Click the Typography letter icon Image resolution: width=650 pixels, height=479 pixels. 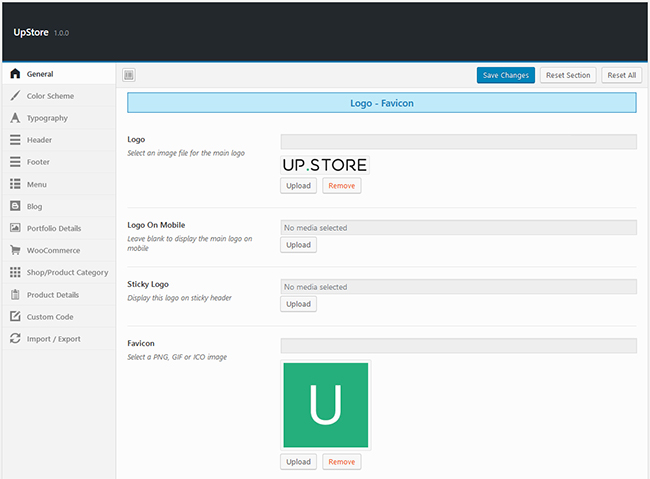(15, 118)
